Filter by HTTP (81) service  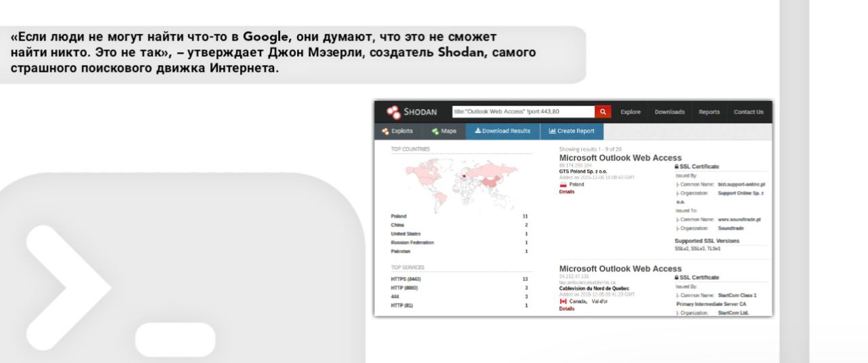(x=401, y=305)
